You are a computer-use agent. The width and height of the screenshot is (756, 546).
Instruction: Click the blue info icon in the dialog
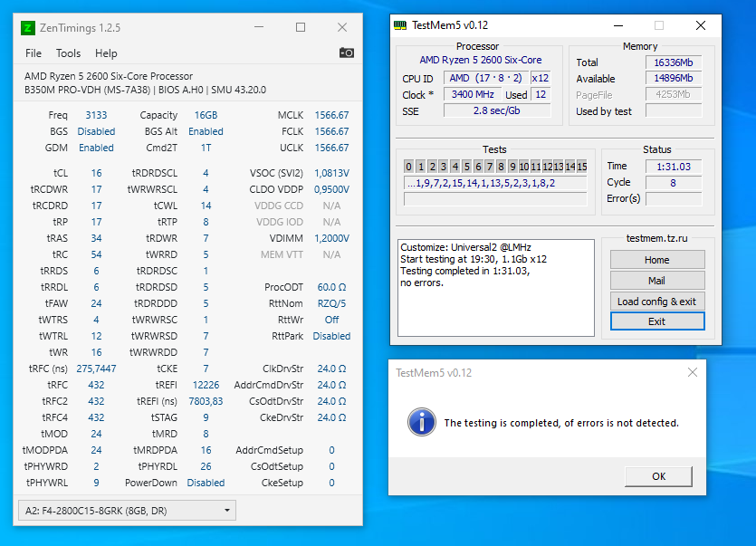(422, 422)
